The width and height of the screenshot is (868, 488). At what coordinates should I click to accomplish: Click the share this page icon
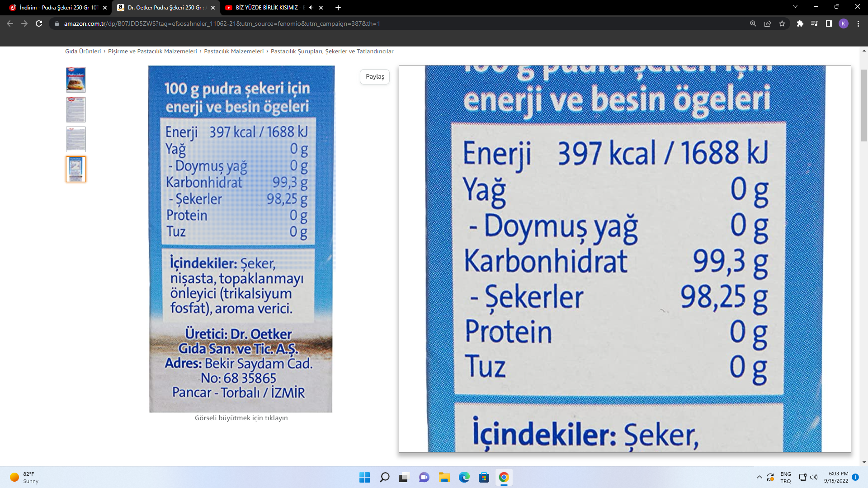[x=768, y=23]
